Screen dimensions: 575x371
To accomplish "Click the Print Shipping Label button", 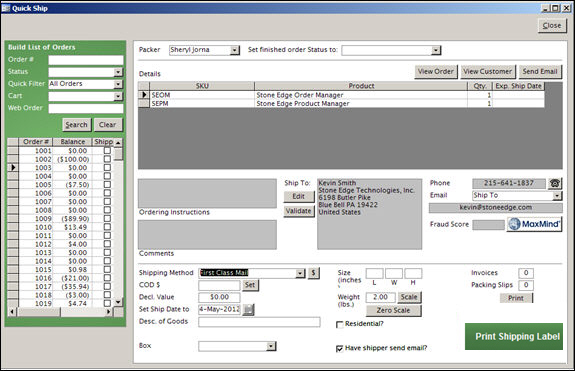I will [514, 336].
